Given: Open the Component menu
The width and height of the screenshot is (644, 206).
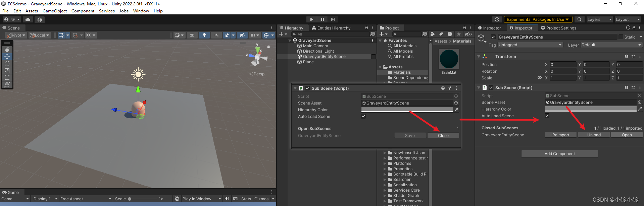Looking at the screenshot, I should pyautogui.click(x=83, y=11).
